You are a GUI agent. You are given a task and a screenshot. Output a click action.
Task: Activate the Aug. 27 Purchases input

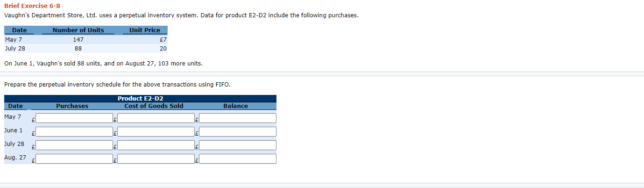tap(74, 159)
